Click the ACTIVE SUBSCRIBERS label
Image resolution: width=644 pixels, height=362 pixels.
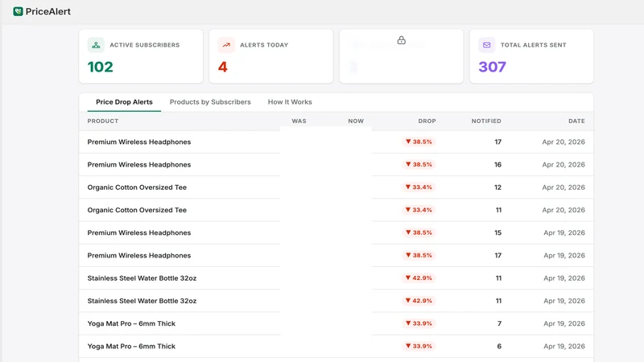click(x=145, y=45)
